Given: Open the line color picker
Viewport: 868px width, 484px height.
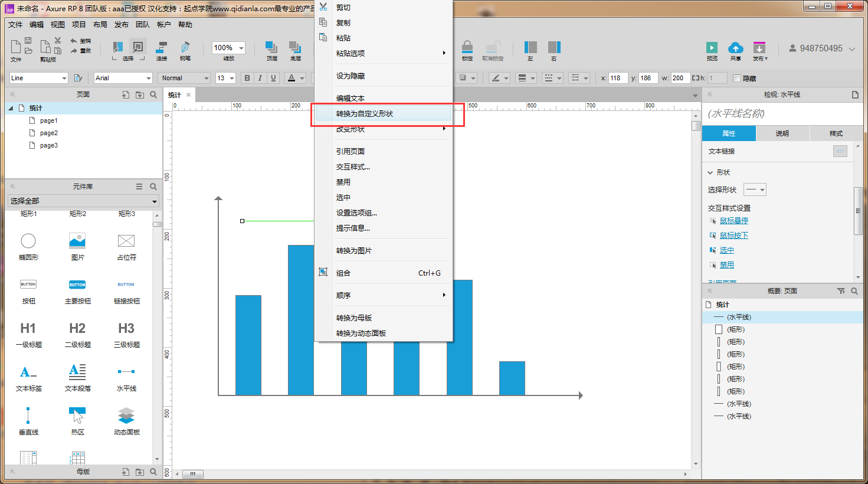Looking at the screenshot, I should (499, 78).
